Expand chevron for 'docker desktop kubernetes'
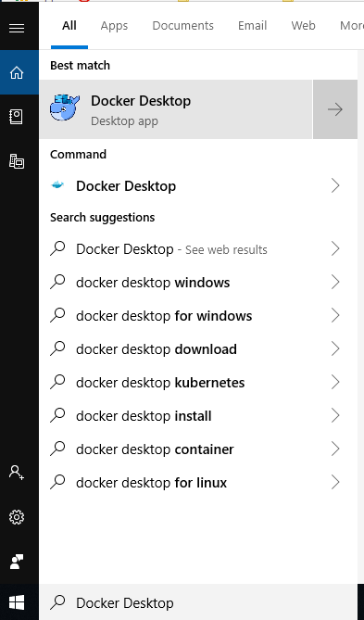The height and width of the screenshot is (620, 364). (x=335, y=382)
